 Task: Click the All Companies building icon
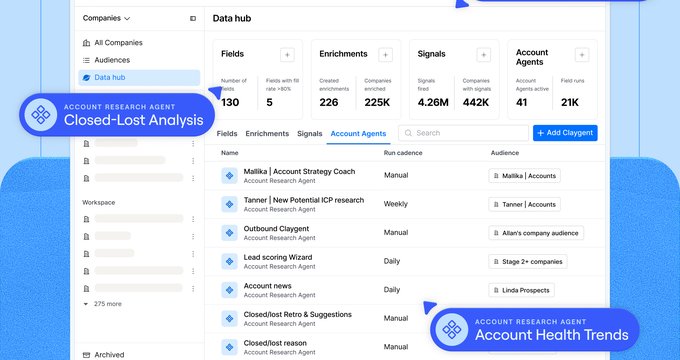click(86, 43)
